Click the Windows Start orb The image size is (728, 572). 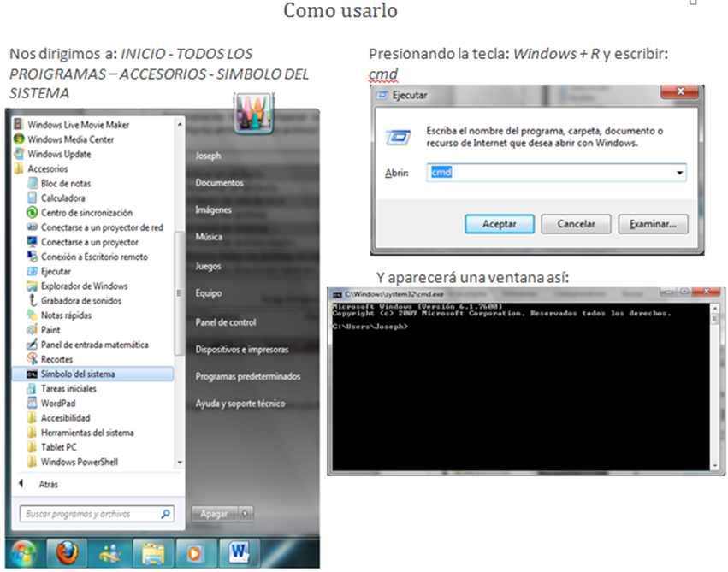coord(24,553)
